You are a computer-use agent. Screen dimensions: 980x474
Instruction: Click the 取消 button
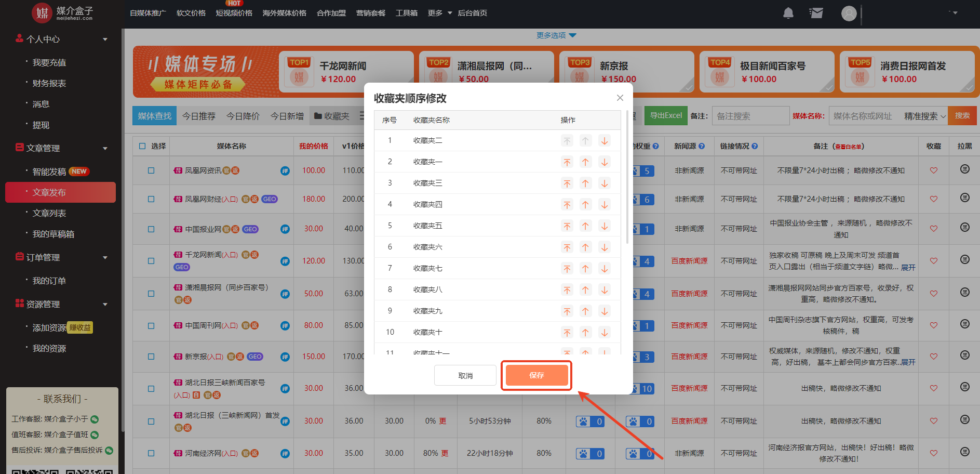[x=465, y=375]
